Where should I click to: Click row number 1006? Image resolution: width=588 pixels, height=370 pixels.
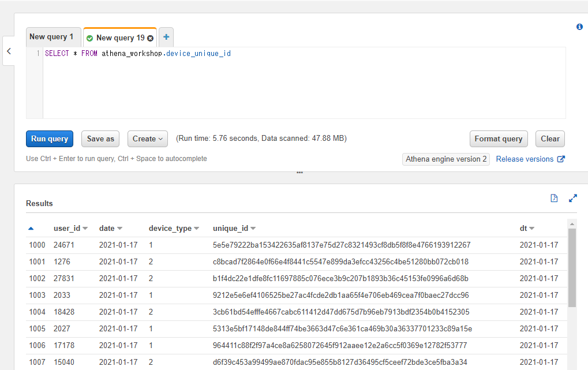pos(37,345)
